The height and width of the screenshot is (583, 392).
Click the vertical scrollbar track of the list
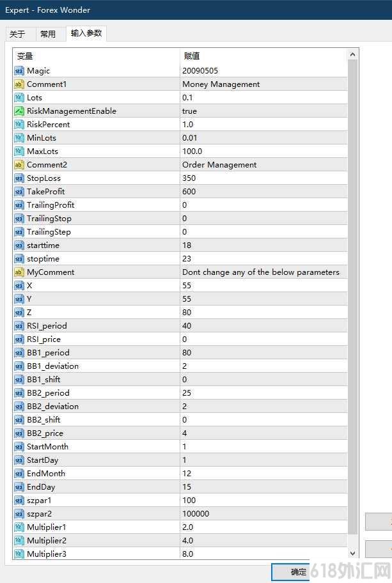coord(352,297)
